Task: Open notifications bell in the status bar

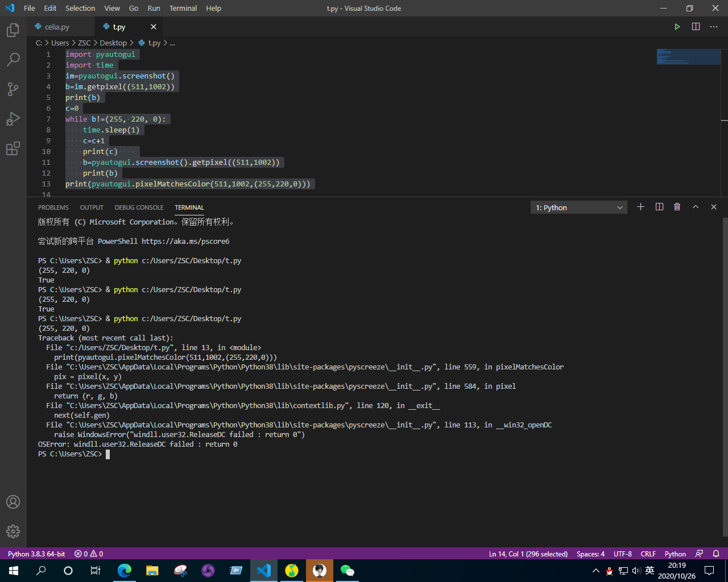Action: click(x=716, y=554)
